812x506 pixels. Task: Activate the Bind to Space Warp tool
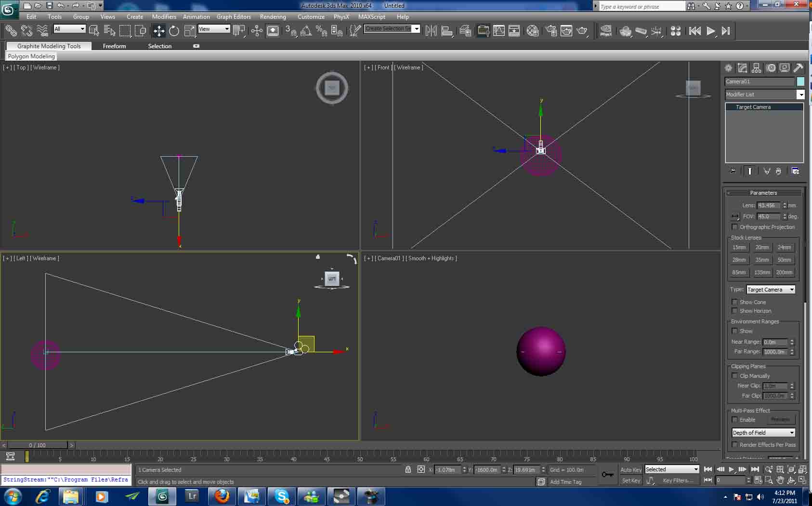click(42, 31)
